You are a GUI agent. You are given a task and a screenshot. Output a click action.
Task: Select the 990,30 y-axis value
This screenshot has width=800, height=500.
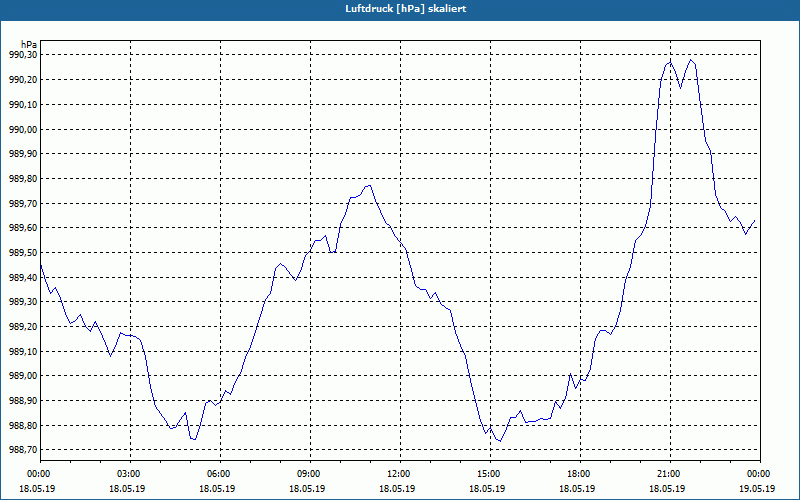[x=23, y=55]
